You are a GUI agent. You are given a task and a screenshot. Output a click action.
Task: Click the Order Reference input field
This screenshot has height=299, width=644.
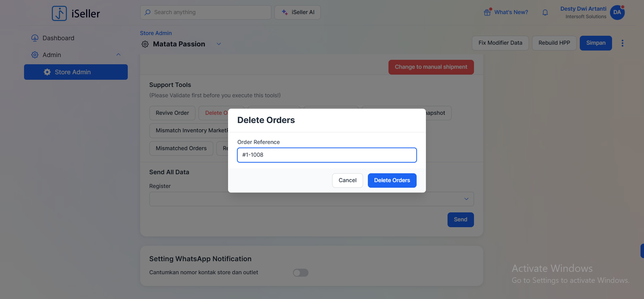coord(327,155)
